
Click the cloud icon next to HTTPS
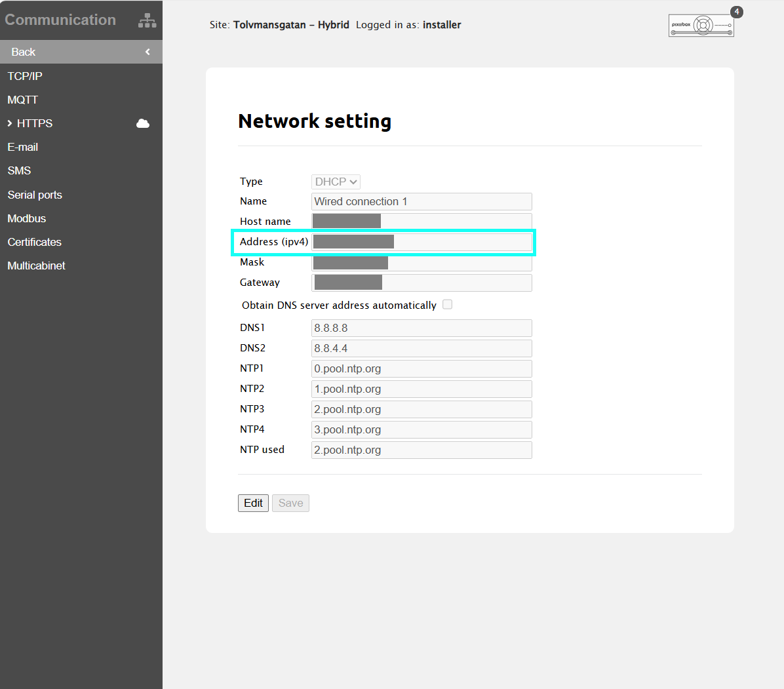coord(143,123)
